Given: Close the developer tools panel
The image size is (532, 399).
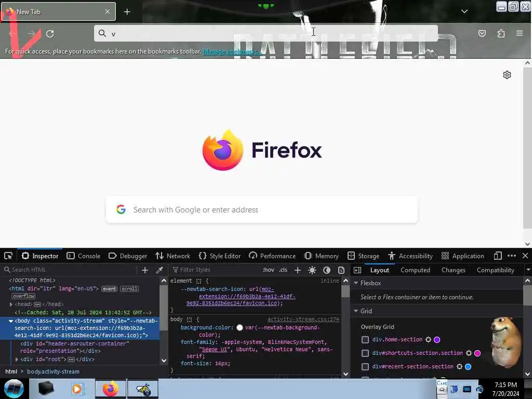Looking at the screenshot, I should click(x=525, y=256).
